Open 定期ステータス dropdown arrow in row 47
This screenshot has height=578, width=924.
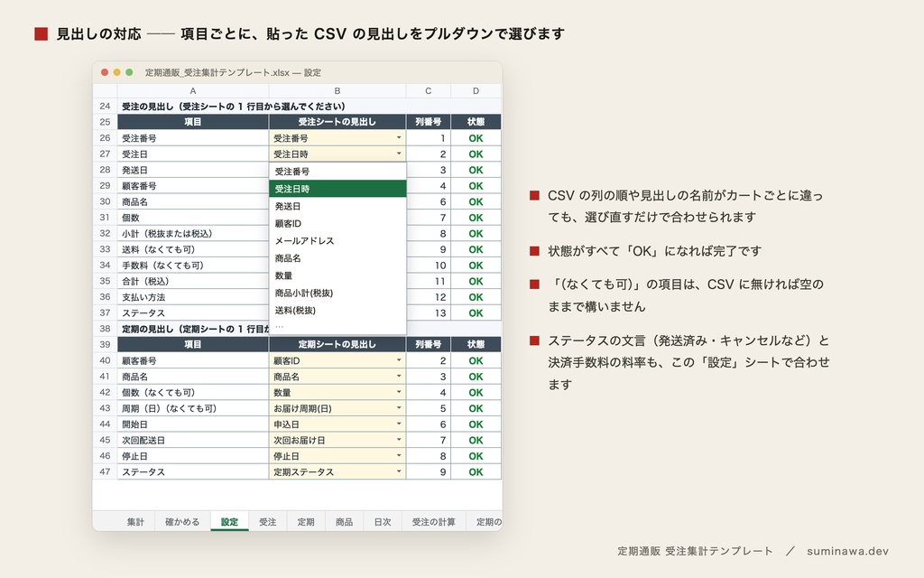pos(399,471)
